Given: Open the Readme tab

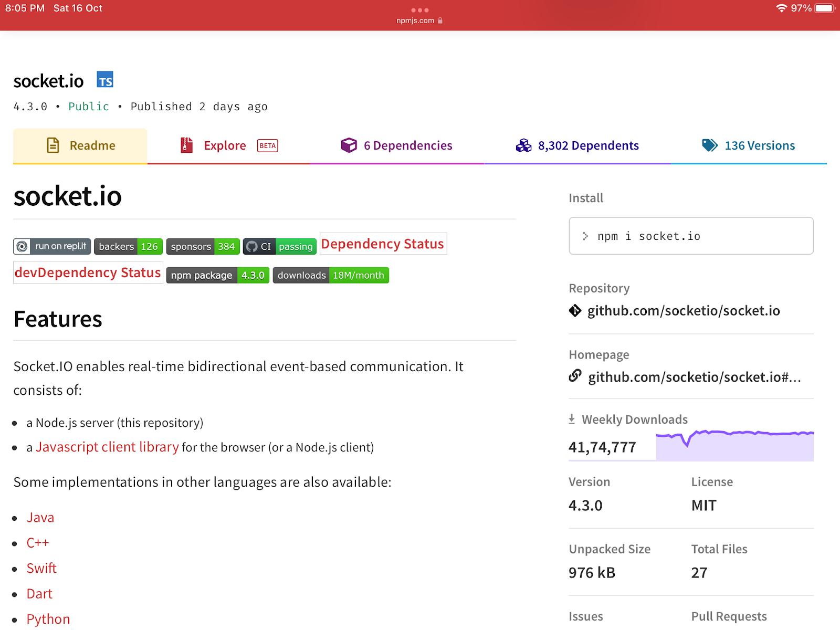Looking at the screenshot, I should coord(80,146).
